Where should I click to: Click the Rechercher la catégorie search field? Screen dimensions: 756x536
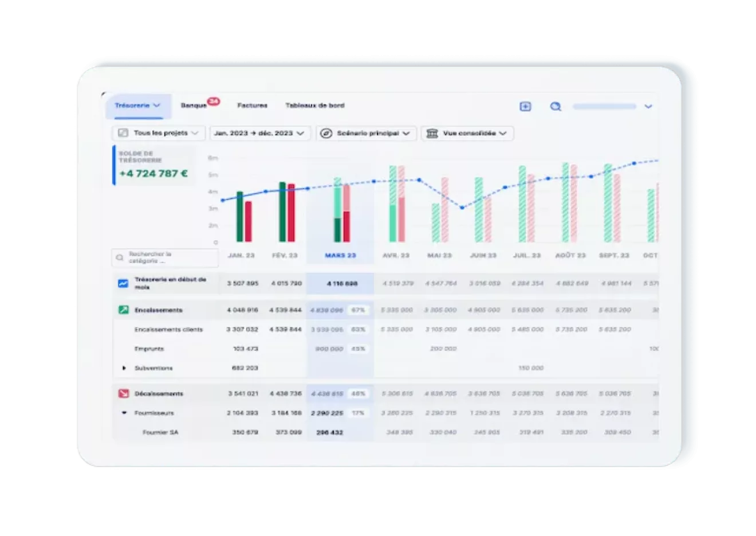(165, 257)
